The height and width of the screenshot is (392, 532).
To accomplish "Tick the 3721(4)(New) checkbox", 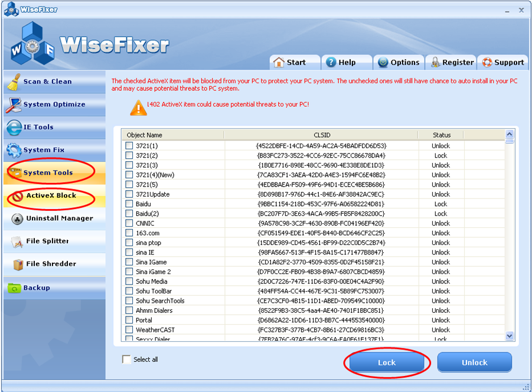I will (x=129, y=175).
